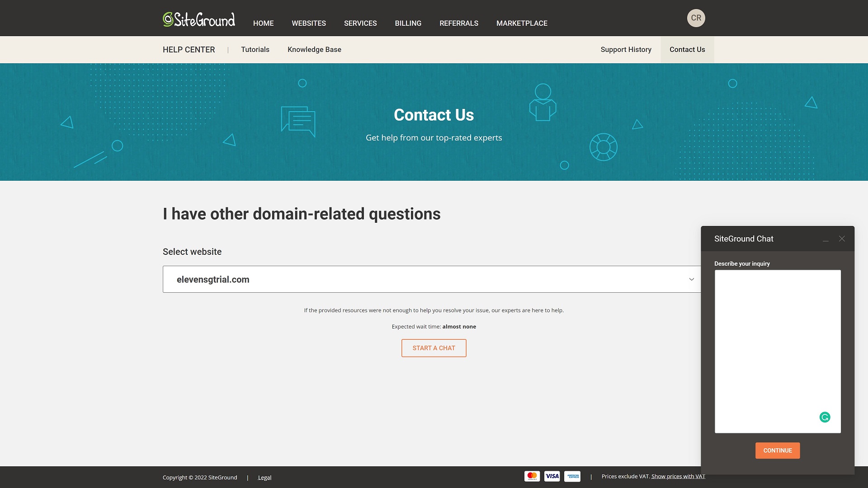This screenshot has height=488, width=868.
Task: Click the CONTINUE button in chat panel
Action: (x=778, y=450)
